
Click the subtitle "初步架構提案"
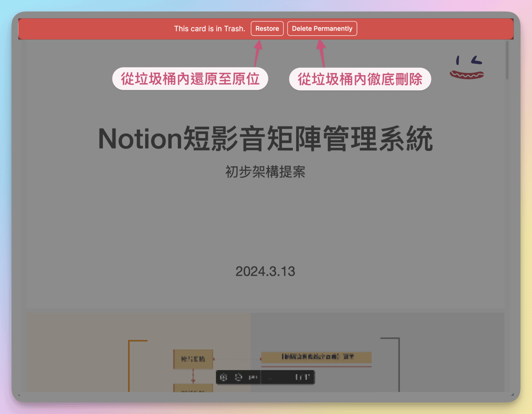265,172
